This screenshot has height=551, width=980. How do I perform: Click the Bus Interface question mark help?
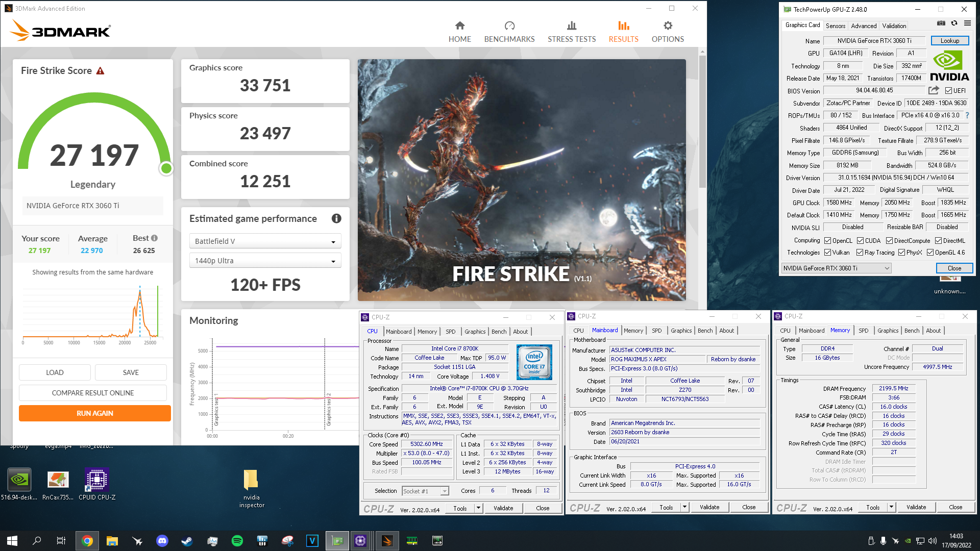point(967,115)
